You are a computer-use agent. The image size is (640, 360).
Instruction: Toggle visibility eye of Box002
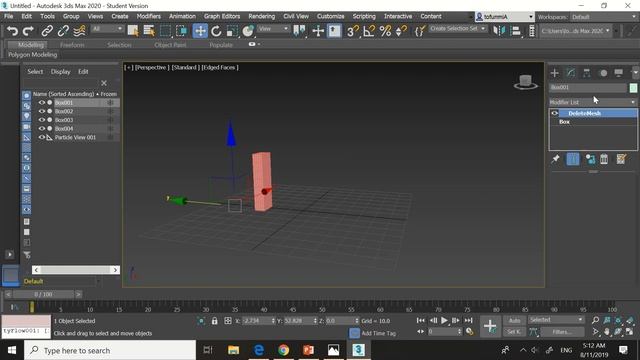tap(42, 111)
